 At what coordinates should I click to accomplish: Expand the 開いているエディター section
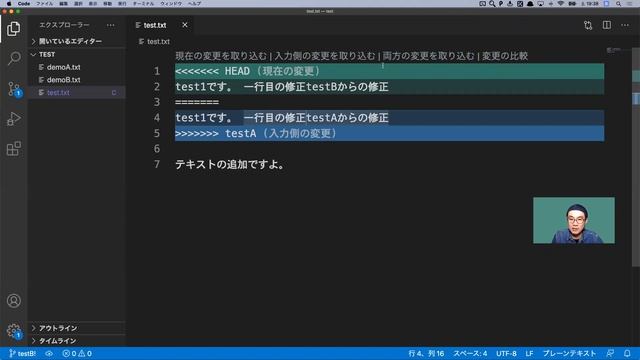(76, 41)
